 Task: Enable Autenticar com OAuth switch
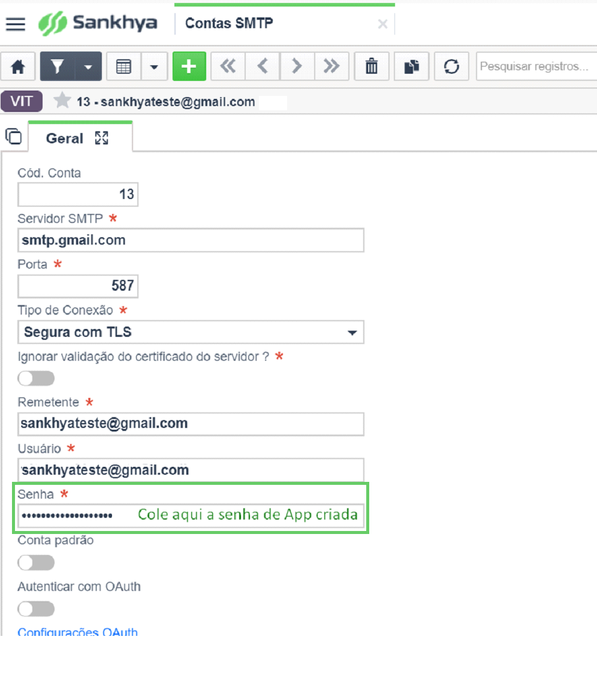pyautogui.click(x=36, y=609)
